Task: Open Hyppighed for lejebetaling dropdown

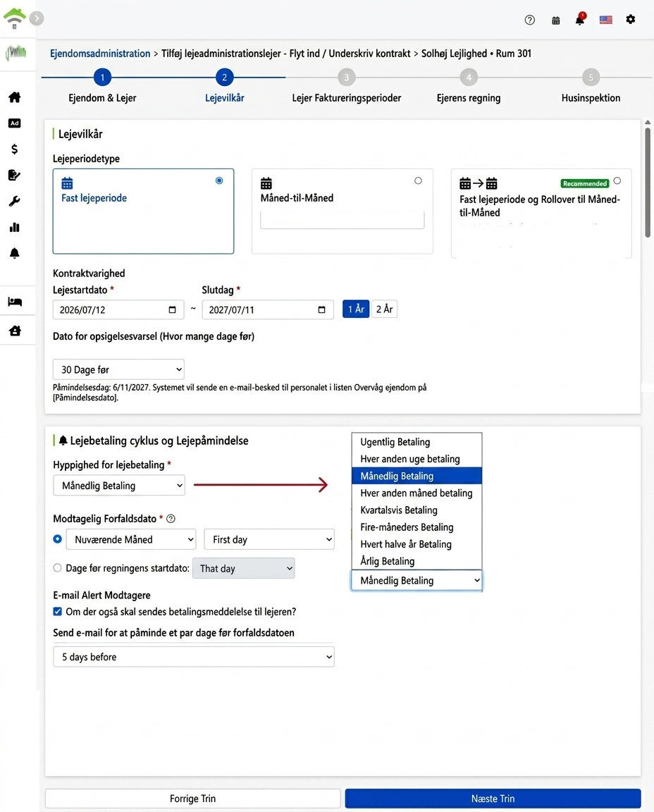Action: coord(119,485)
